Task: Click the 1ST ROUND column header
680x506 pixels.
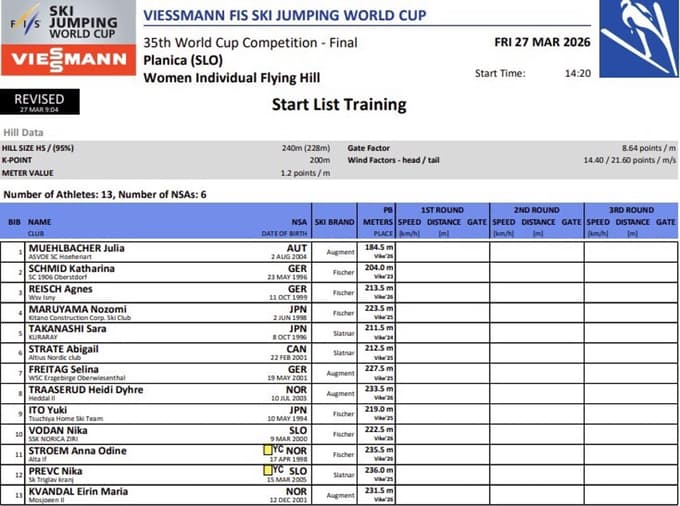Action: click(441, 210)
